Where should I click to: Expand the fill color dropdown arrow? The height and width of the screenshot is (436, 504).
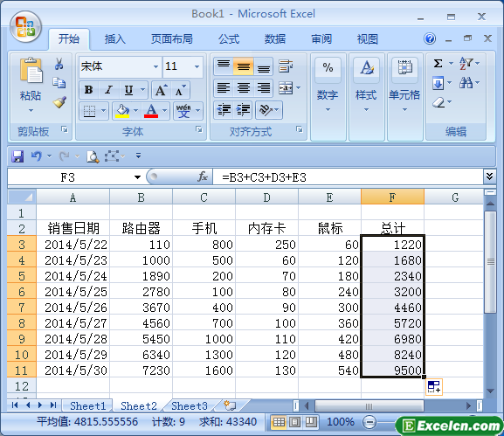pos(135,111)
